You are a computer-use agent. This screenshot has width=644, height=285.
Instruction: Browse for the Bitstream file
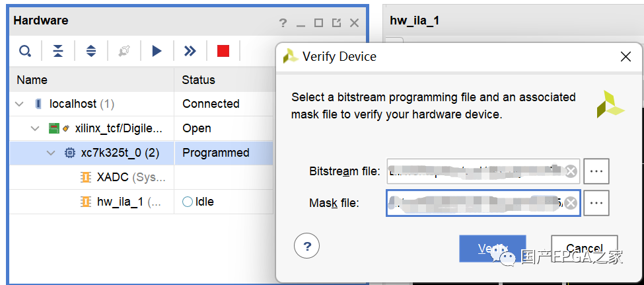(x=596, y=171)
